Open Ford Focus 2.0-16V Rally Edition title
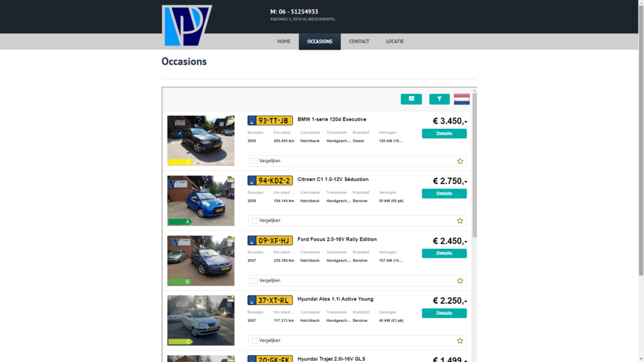Screen dimensions: 644x362 coord(337,239)
